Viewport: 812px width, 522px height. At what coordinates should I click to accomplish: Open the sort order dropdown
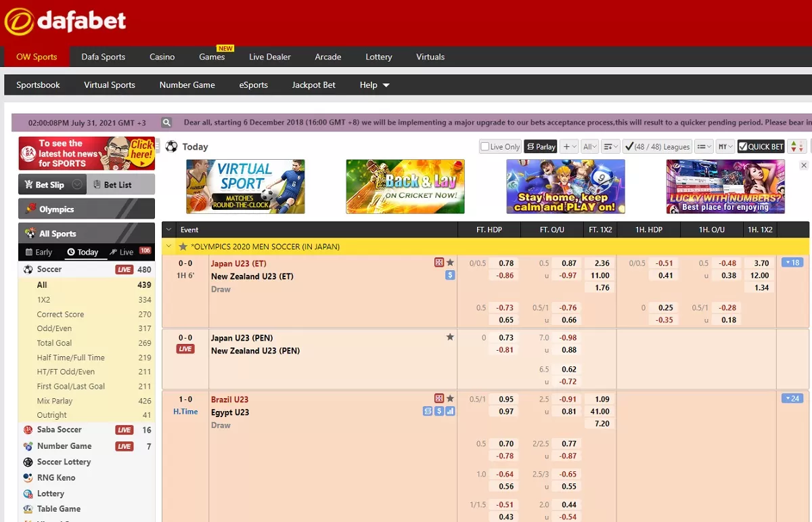tap(611, 146)
